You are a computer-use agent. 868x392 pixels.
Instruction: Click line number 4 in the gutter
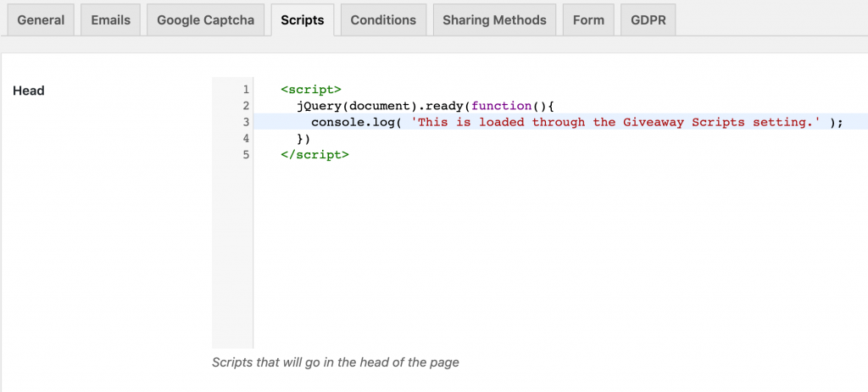pyautogui.click(x=245, y=138)
